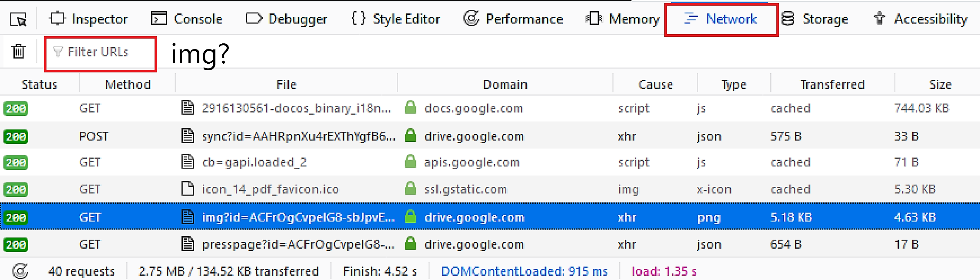Sort by the Status column header

coord(40,84)
